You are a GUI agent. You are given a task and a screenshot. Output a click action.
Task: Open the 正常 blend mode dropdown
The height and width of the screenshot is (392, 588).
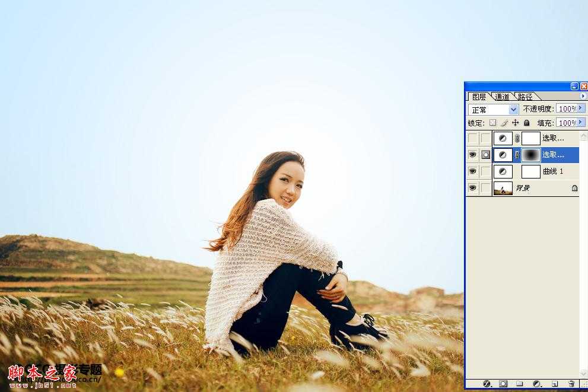(493, 110)
